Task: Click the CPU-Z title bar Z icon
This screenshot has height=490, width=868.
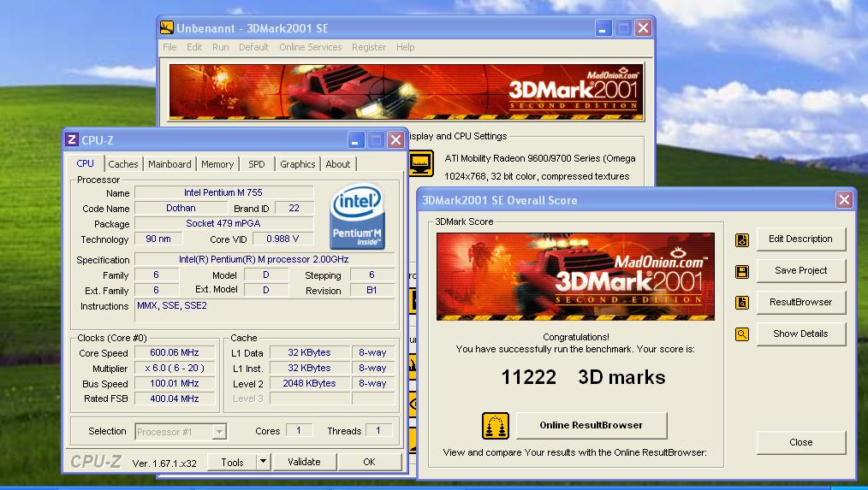Action: click(71, 139)
